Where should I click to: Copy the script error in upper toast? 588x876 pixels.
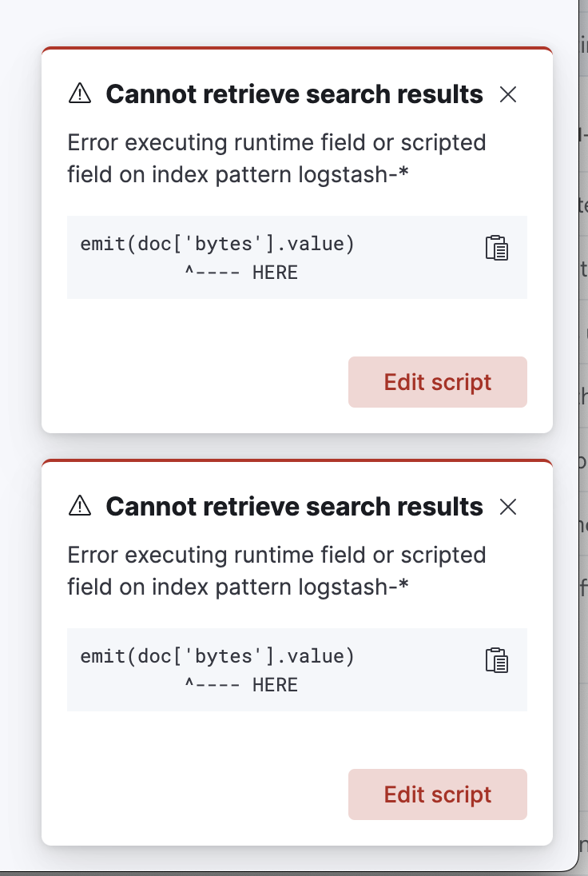click(496, 248)
